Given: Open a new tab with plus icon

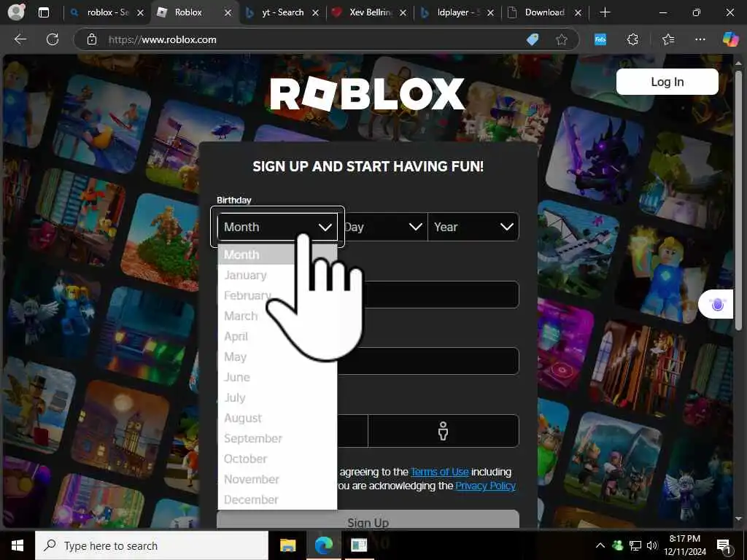Looking at the screenshot, I should [605, 12].
